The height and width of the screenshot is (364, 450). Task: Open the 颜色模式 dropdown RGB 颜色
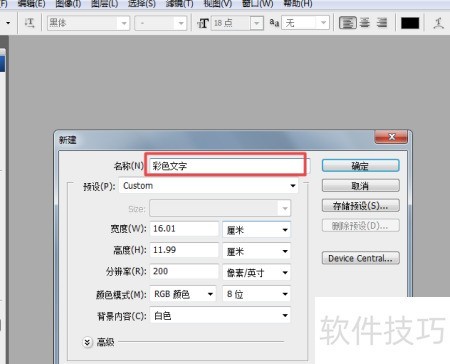point(183,294)
